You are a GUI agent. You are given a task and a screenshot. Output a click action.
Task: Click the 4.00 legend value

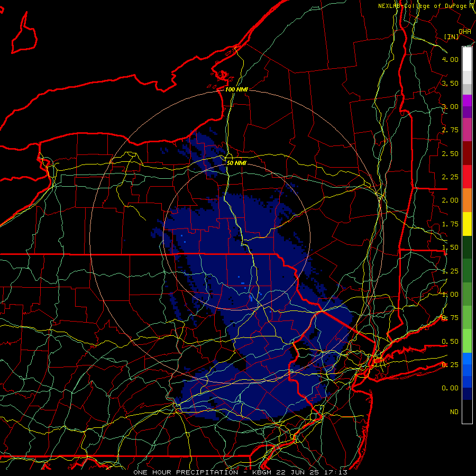point(450,59)
